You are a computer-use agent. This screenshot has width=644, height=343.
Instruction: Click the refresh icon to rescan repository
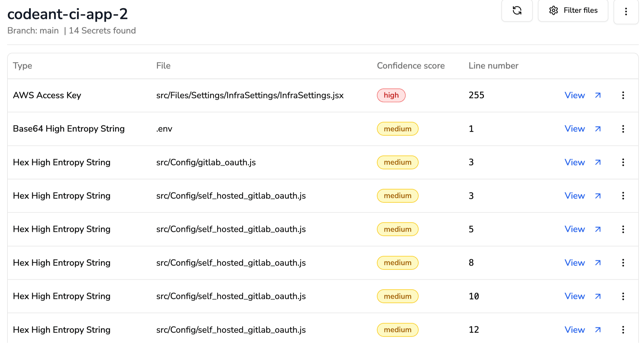point(517,11)
